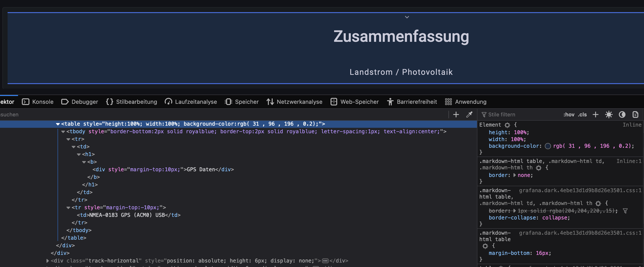The width and height of the screenshot is (644, 267).
Task: Click the add new node plus icon
Action: coord(456,114)
